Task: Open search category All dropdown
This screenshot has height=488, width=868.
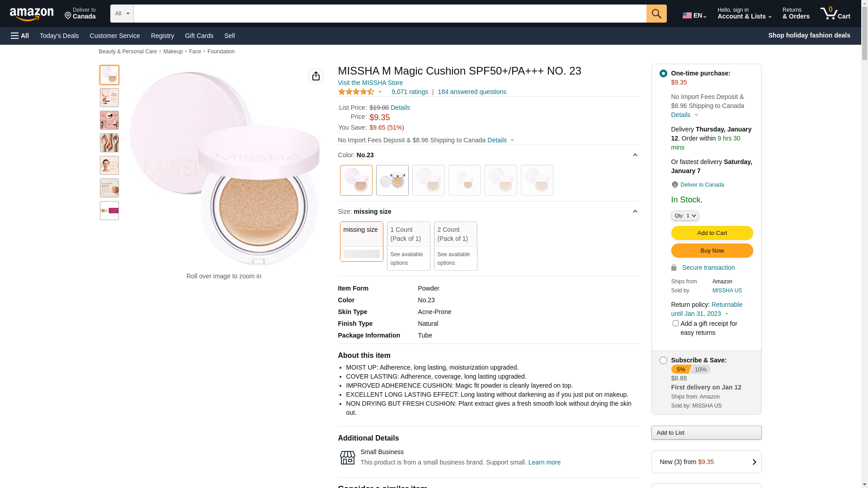Action: [x=122, y=14]
